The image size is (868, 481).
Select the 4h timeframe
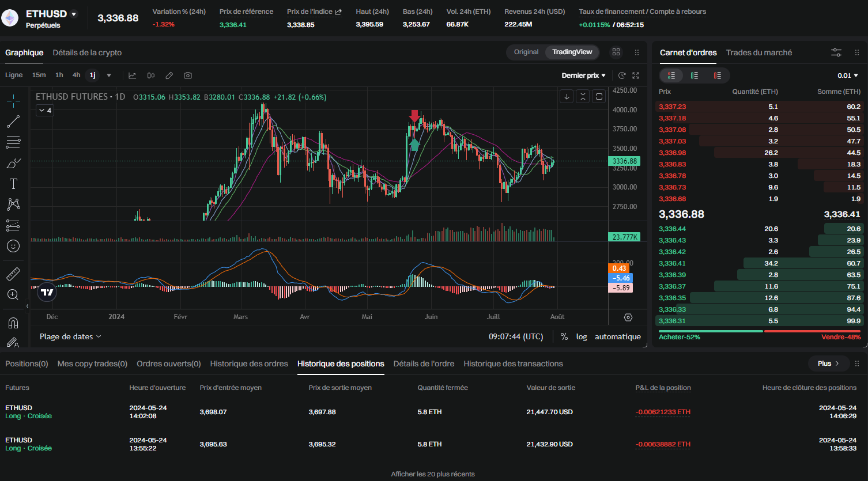coord(76,75)
